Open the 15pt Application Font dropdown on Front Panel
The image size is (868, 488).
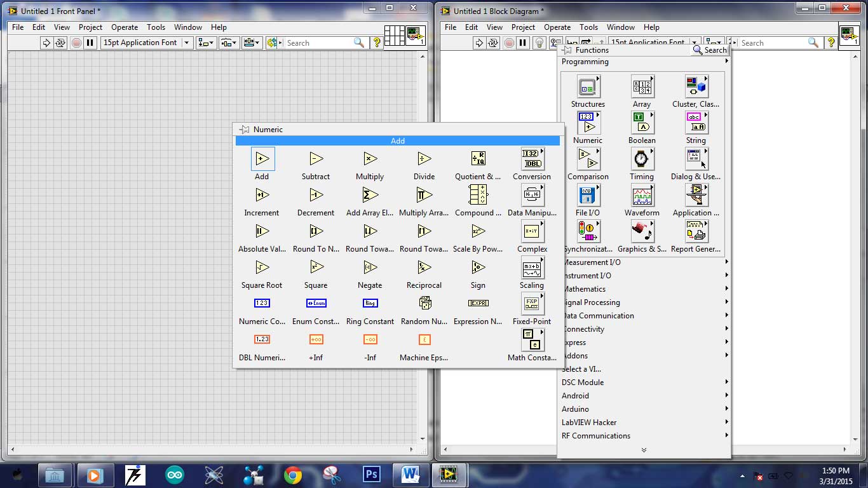click(x=187, y=43)
